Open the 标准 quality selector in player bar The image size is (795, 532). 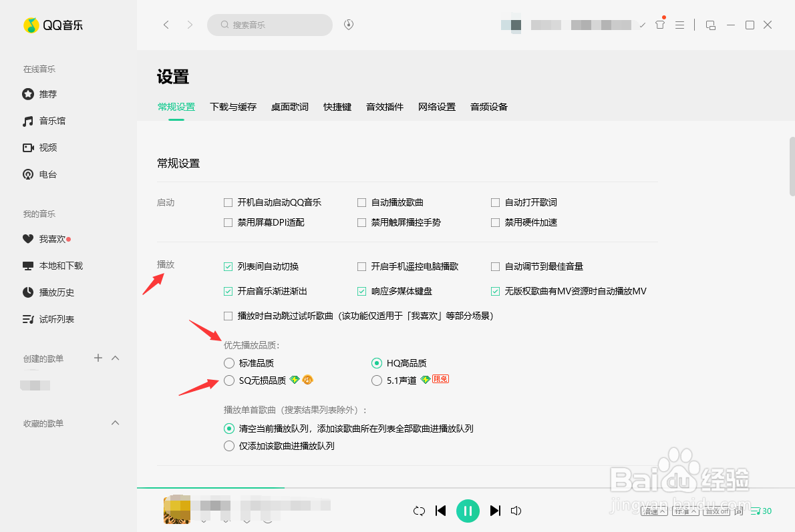(x=685, y=511)
